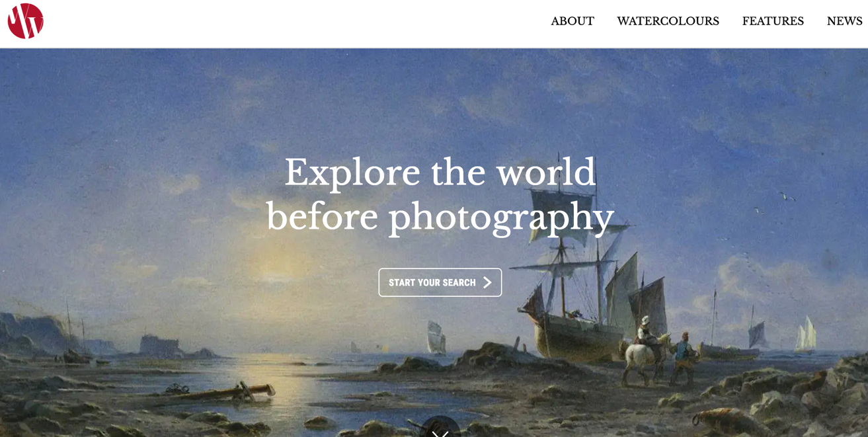Go to the Watercolours section
This screenshot has height=437, width=868.
pos(668,21)
